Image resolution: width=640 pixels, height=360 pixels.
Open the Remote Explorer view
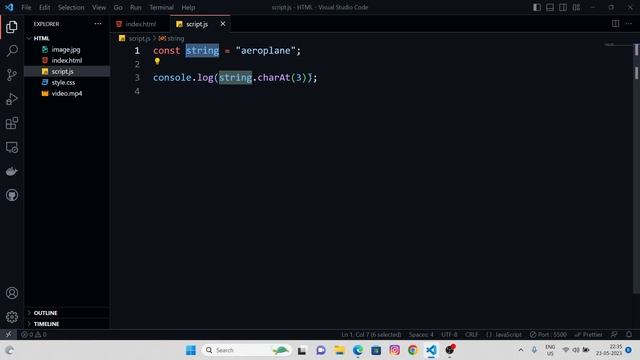(x=12, y=147)
